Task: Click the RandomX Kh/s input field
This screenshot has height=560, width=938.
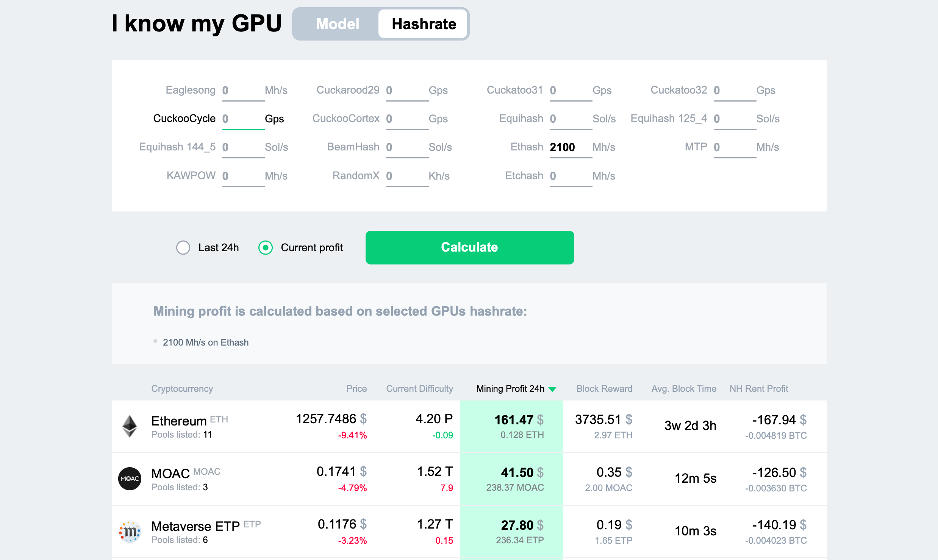Action: pyautogui.click(x=406, y=176)
